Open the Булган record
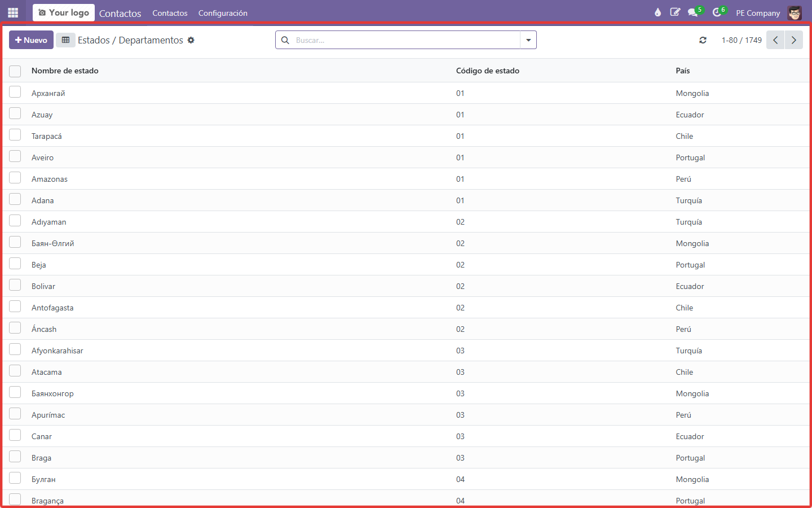The width and height of the screenshot is (812, 508). tap(43, 479)
